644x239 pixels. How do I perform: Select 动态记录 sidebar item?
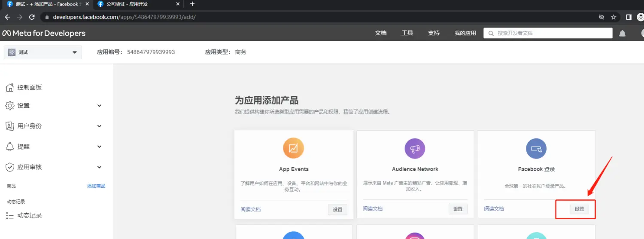pos(30,215)
